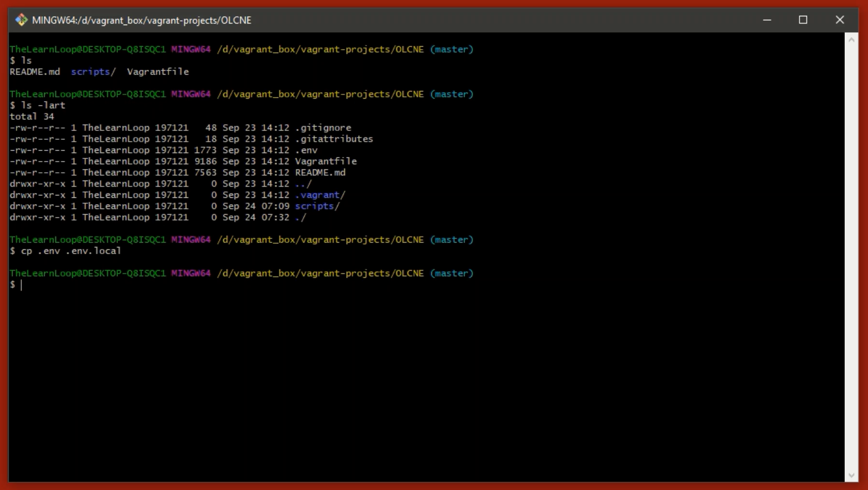Close the MINGW64 terminal window
Image resolution: width=868 pixels, height=490 pixels.
(x=840, y=20)
